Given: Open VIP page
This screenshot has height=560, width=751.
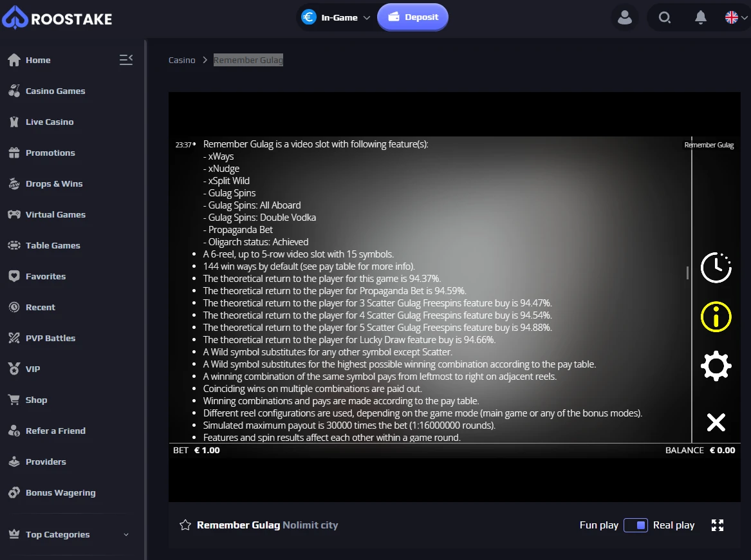Looking at the screenshot, I should pyautogui.click(x=33, y=369).
